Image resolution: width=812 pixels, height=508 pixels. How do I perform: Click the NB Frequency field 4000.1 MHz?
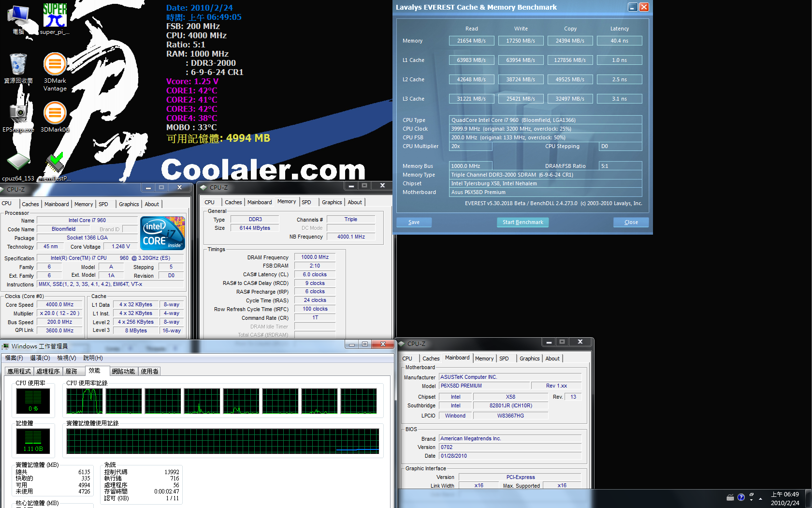click(351, 237)
